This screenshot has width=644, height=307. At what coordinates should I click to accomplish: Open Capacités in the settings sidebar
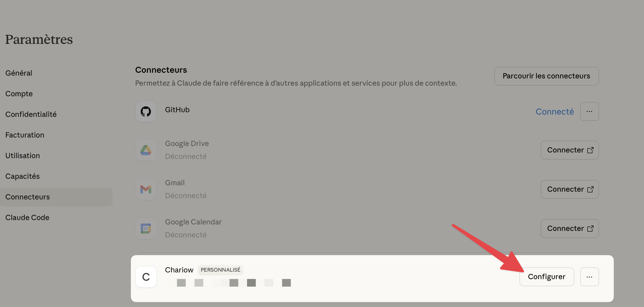[22, 176]
